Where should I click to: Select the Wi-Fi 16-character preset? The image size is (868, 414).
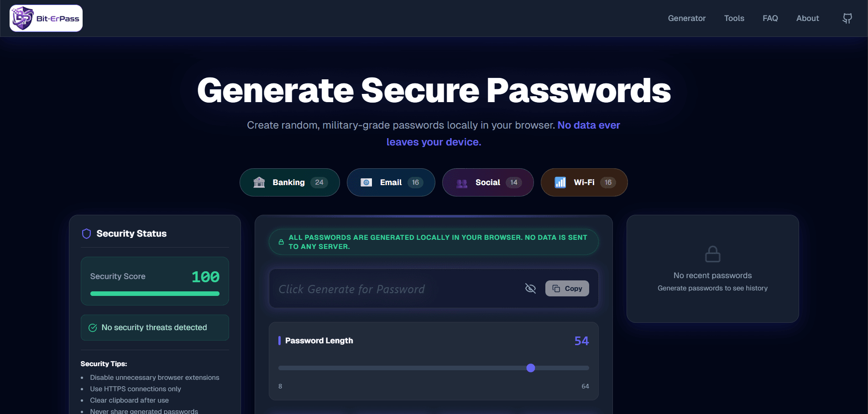(584, 182)
